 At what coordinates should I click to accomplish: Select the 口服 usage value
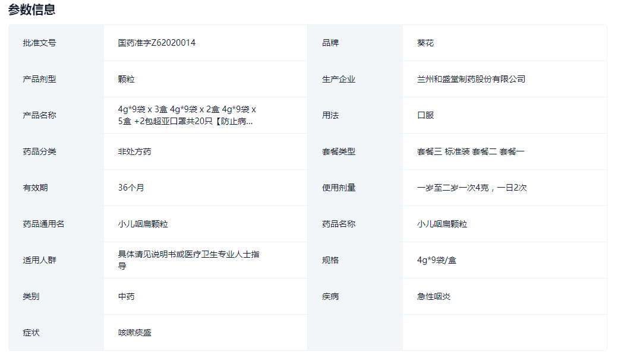click(x=425, y=115)
